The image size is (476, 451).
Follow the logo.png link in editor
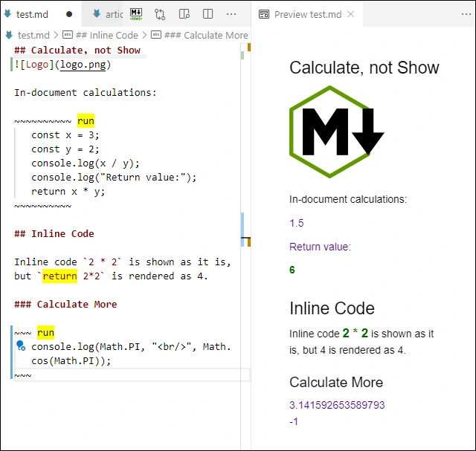pyautogui.click(x=83, y=65)
